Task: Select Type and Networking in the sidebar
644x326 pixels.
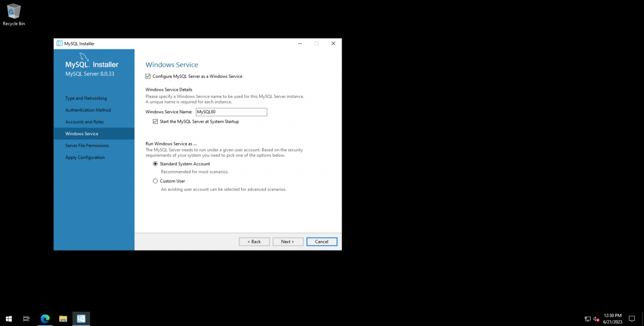Action: [x=86, y=98]
